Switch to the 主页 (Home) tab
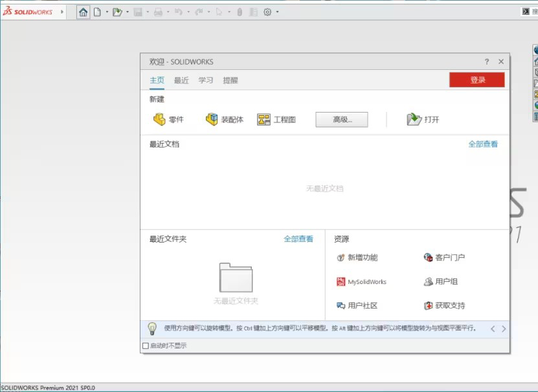 tap(157, 80)
